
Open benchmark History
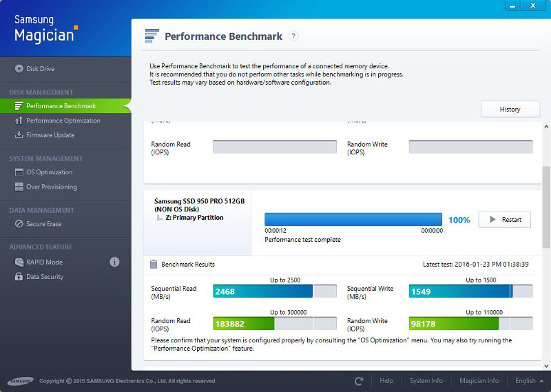pos(510,110)
